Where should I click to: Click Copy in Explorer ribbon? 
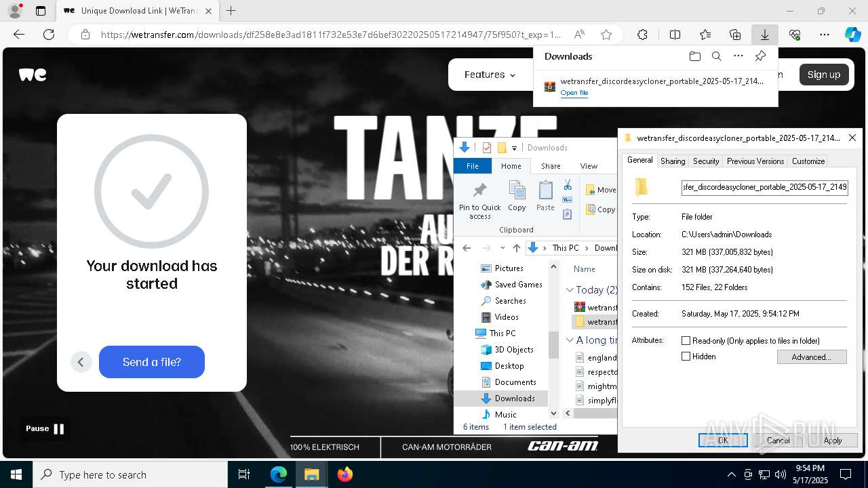(x=517, y=197)
